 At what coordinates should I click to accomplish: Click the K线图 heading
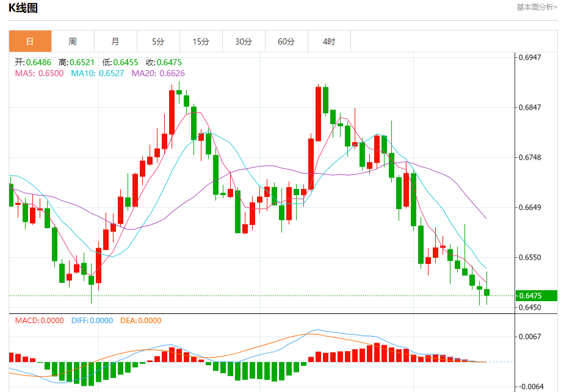point(23,7)
